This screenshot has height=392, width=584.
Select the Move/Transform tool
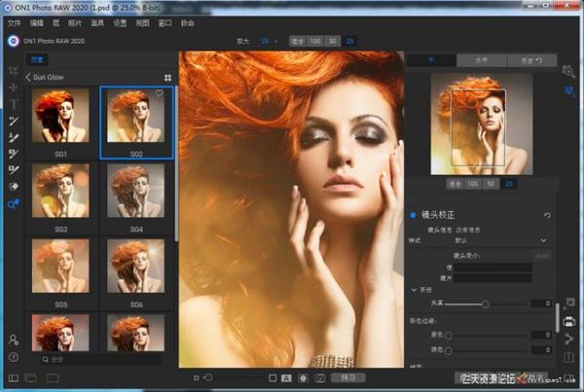tap(13, 87)
